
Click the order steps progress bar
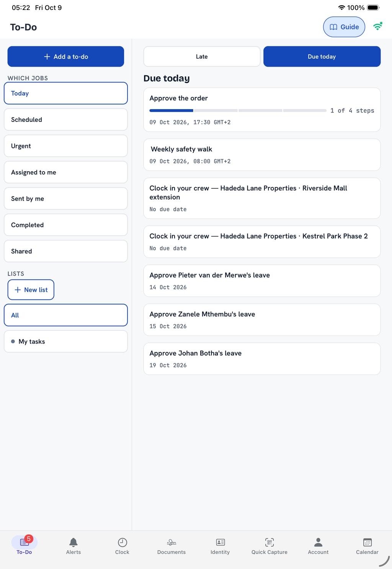[x=238, y=111]
